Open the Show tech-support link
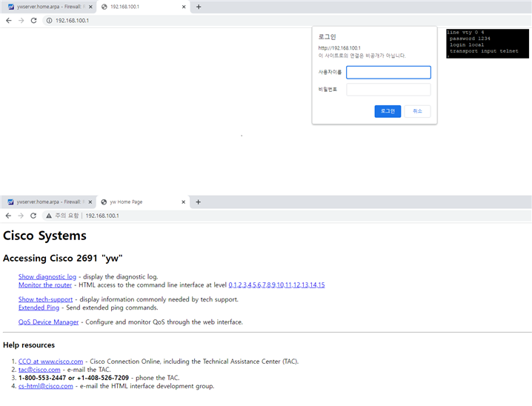This screenshot has height=406, width=532. click(x=45, y=299)
